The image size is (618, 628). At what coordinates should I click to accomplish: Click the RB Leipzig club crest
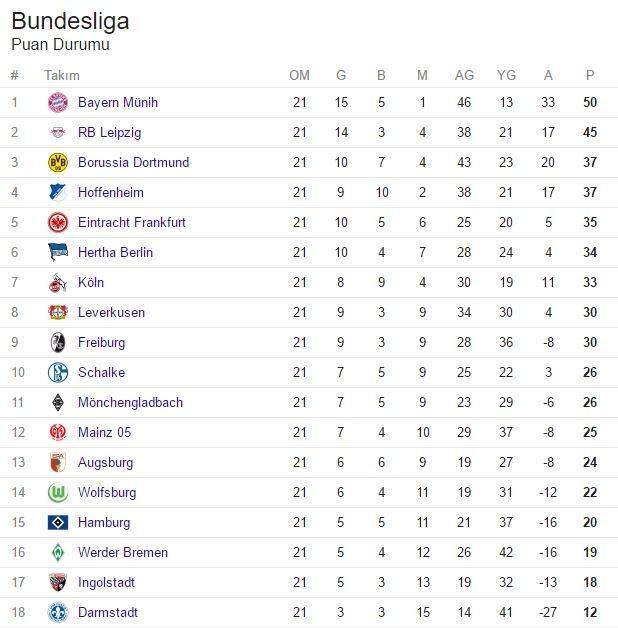tap(58, 132)
